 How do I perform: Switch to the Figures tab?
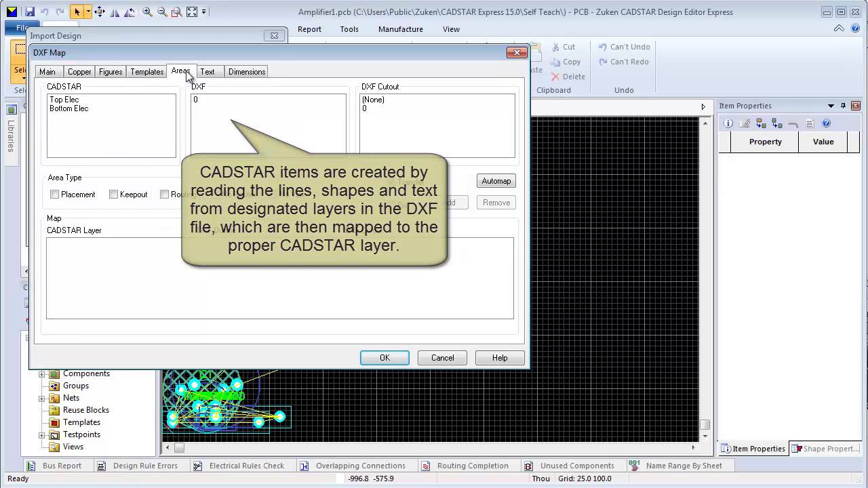[111, 72]
